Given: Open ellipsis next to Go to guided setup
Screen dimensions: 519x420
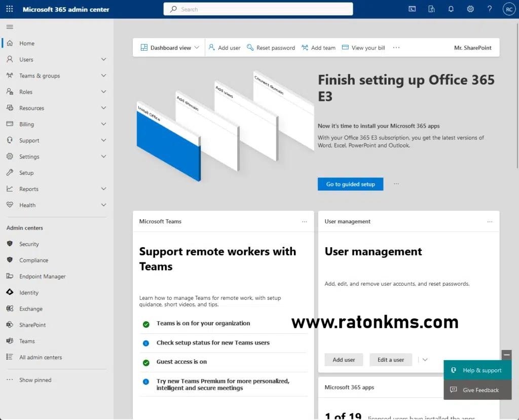Looking at the screenshot, I should click(x=396, y=184).
